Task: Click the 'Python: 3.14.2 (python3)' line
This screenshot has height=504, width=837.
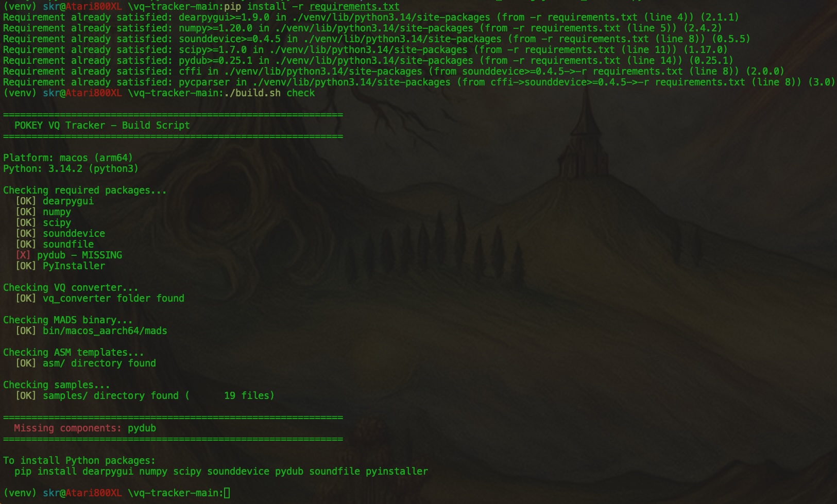Action: [x=71, y=169]
